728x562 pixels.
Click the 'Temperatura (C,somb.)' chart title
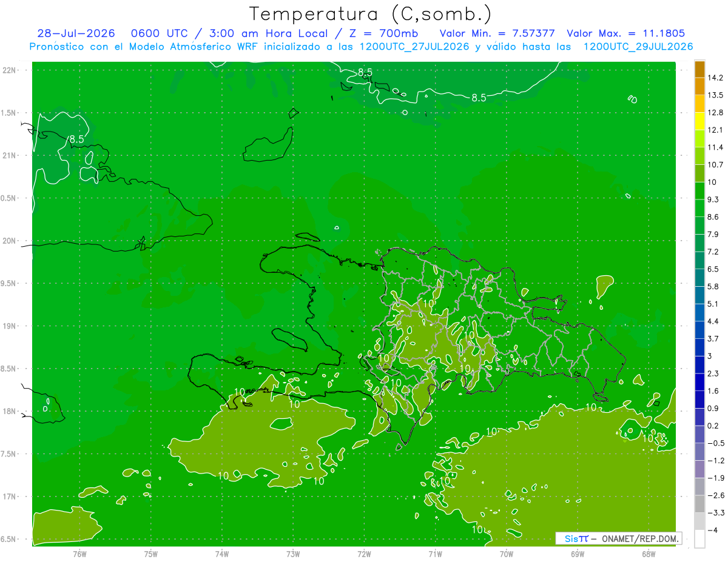370,14
